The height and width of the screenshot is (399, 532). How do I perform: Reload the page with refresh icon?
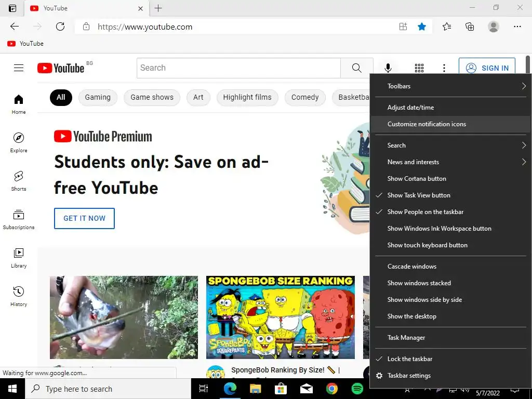click(x=60, y=26)
